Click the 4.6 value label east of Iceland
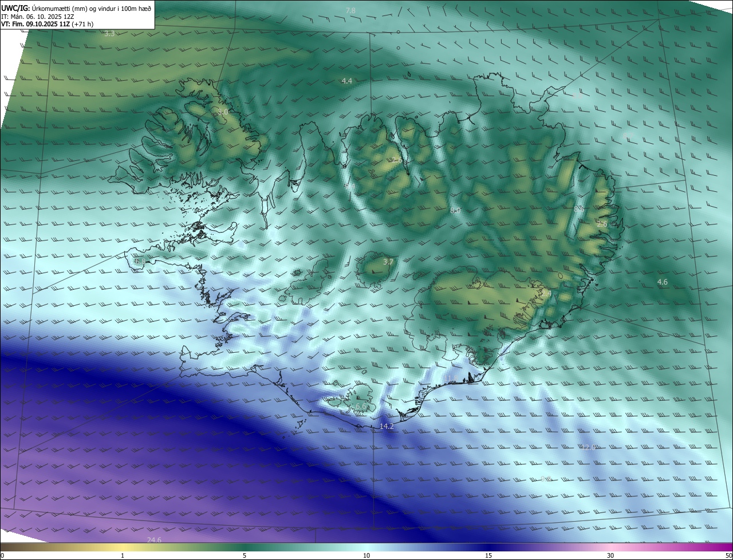Screen dimensions: 733x560 (662, 282)
